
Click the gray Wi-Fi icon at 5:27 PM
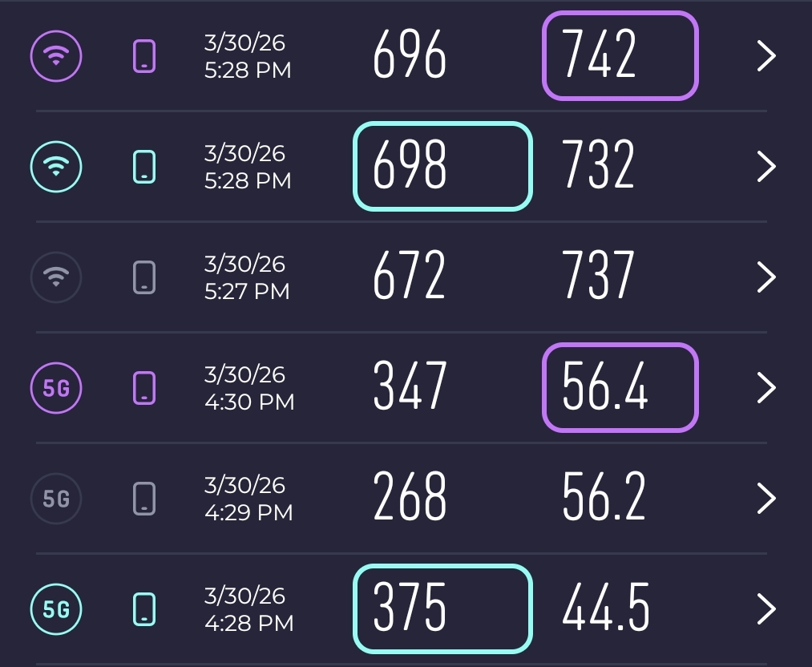[55, 277]
